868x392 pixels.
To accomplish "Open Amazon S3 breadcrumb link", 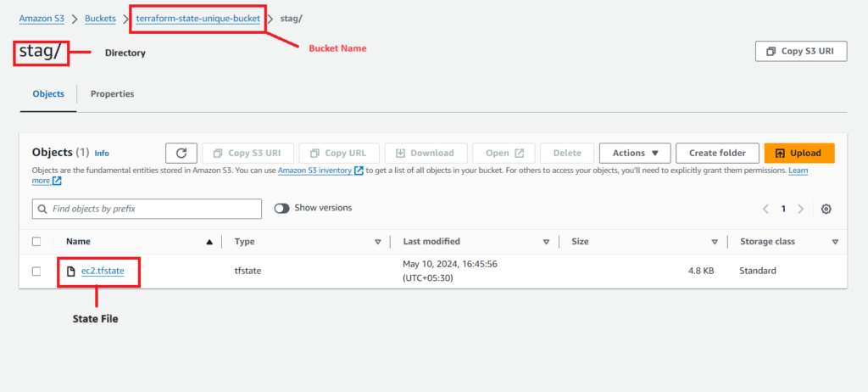I will coord(42,19).
